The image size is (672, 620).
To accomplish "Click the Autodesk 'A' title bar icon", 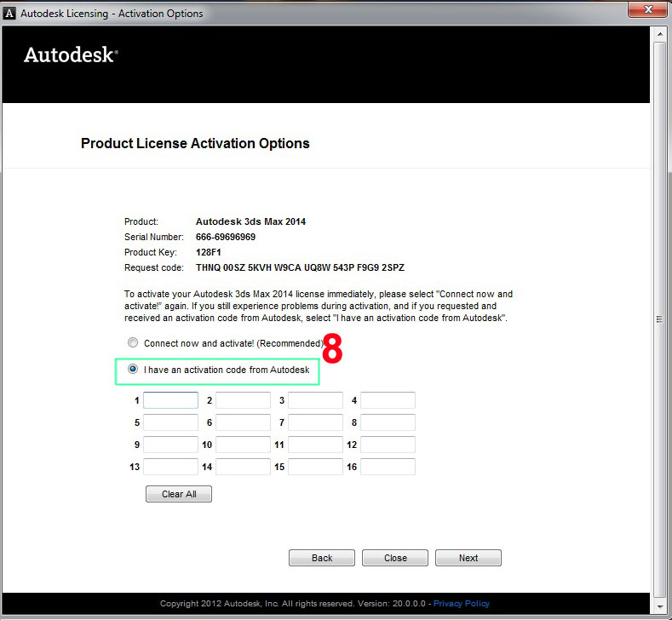I will 9,14.
